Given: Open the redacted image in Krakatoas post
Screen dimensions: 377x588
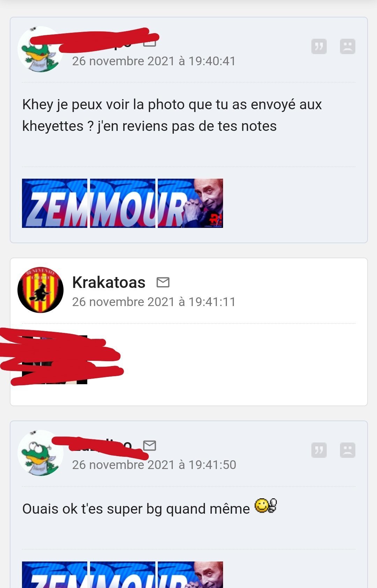Looking at the screenshot, I should pyautogui.click(x=54, y=360).
